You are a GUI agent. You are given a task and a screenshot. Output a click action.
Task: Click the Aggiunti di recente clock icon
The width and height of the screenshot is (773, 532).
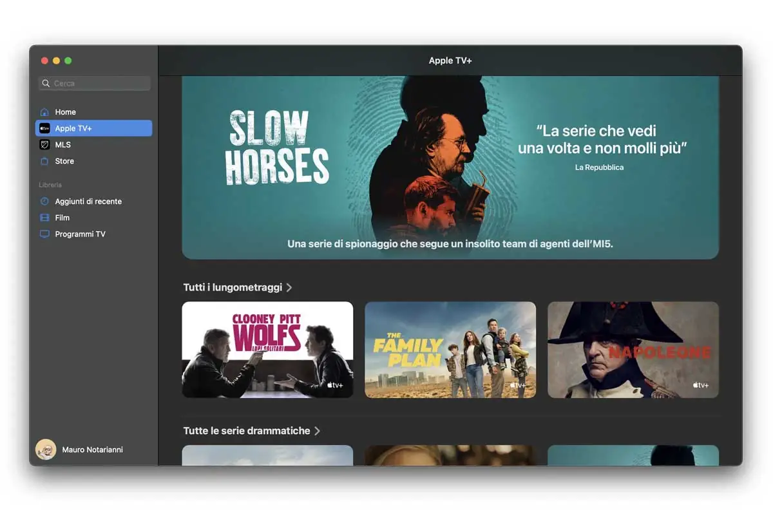coord(44,201)
